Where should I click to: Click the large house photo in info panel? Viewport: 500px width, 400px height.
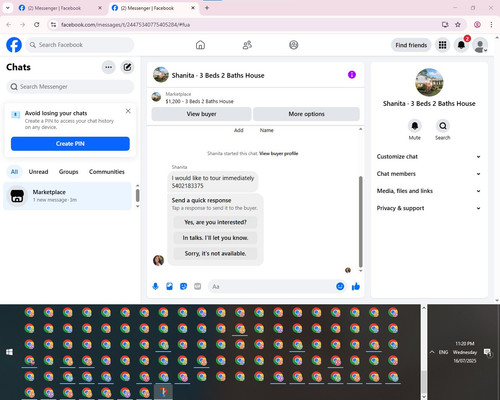click(x=429, y=82)
